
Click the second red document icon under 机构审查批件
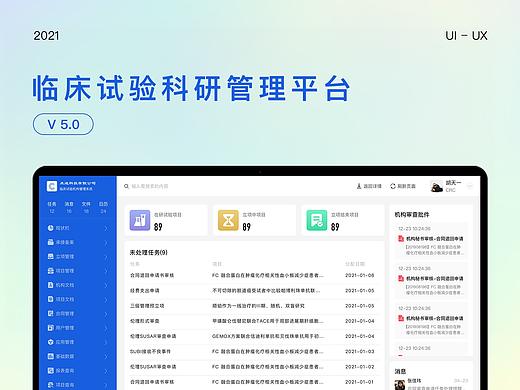401,278
